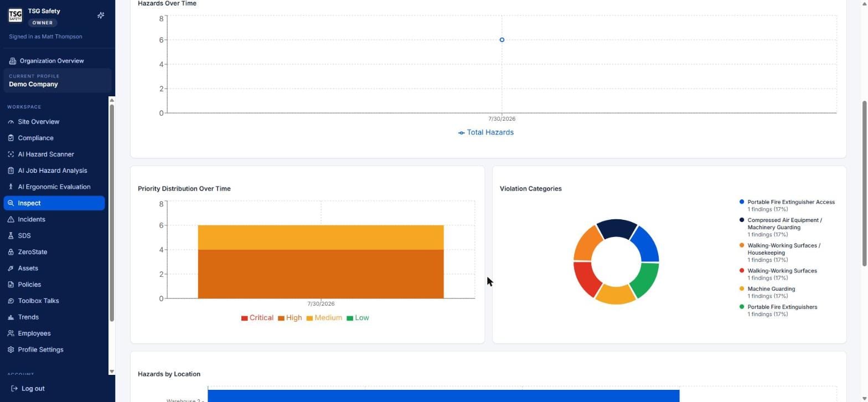Click the Toolbox Talks chat icon
868x402 pixels.
(11, 301)
